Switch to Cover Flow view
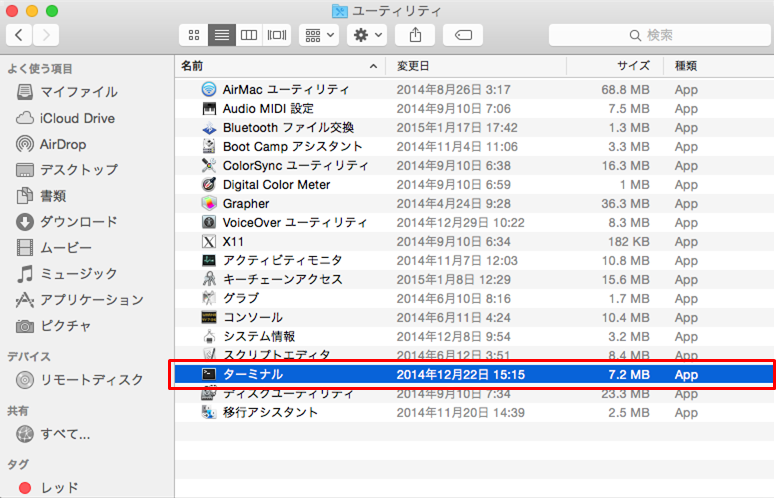Screen dimensions: 776x498 coord(277,35)
